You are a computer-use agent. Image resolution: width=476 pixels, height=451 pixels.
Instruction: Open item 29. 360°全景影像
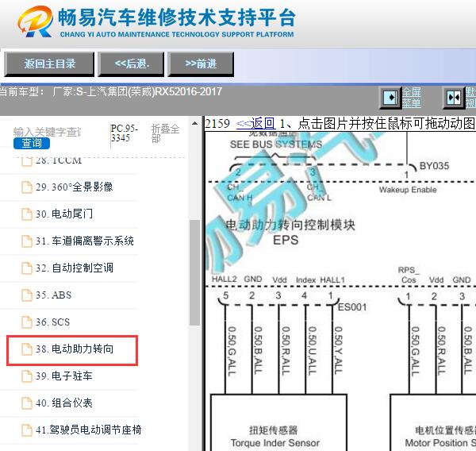pyautogui.click(x=74, y=187)
